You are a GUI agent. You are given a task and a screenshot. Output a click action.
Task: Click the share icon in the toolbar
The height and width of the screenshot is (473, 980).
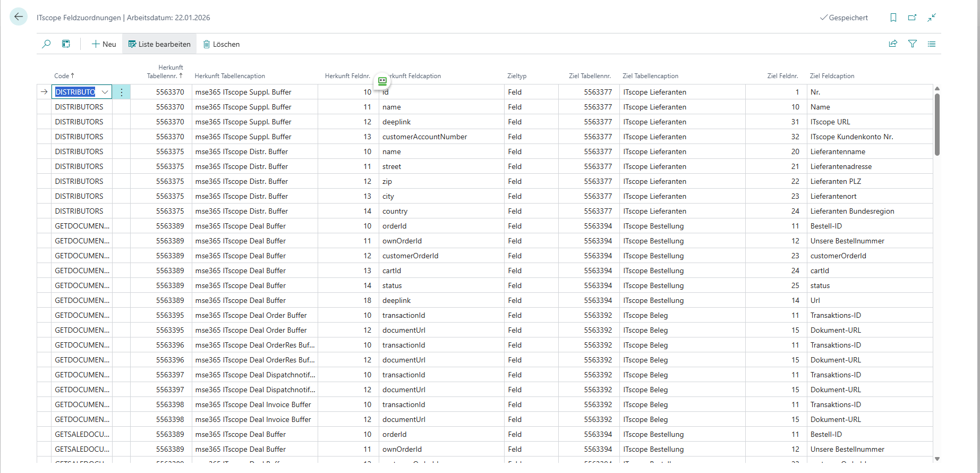[893, 44]
